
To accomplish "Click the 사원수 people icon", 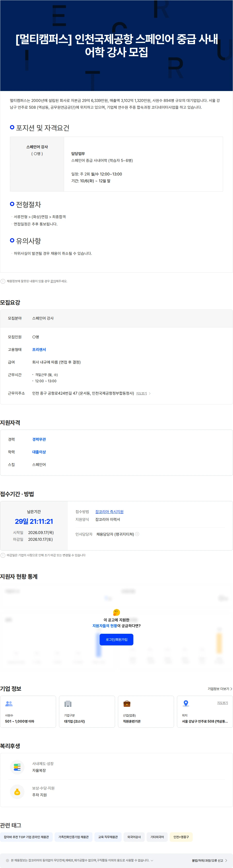I will (9, 704).
